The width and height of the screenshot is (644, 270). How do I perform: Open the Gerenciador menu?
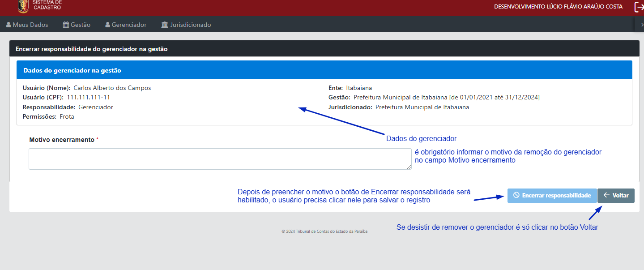pos(126,25)
